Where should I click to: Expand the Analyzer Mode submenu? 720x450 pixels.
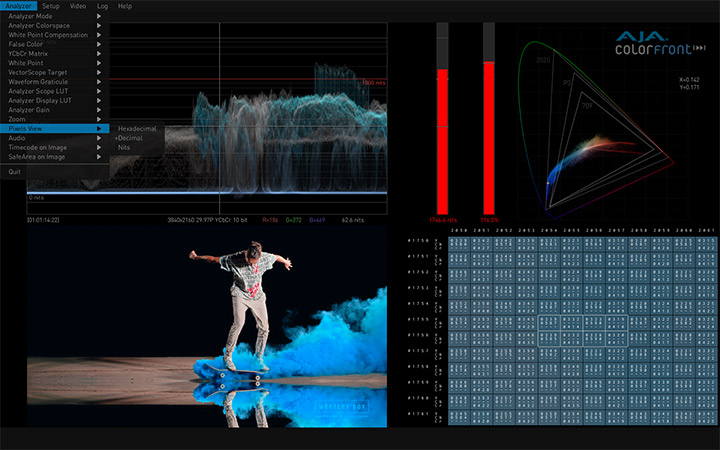click(x=50, y=17)
